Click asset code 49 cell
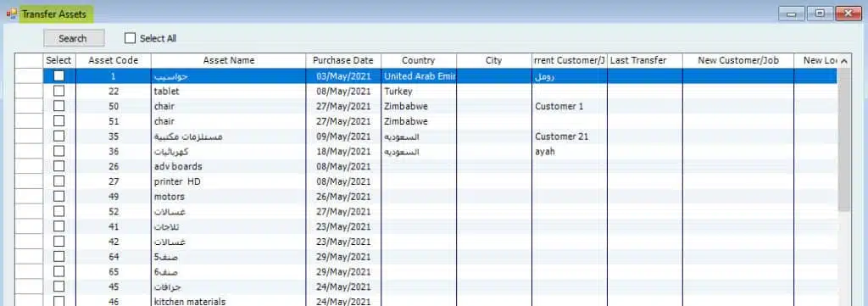The width and height of the screenshot is (868, 306). [x=113, y=197]
